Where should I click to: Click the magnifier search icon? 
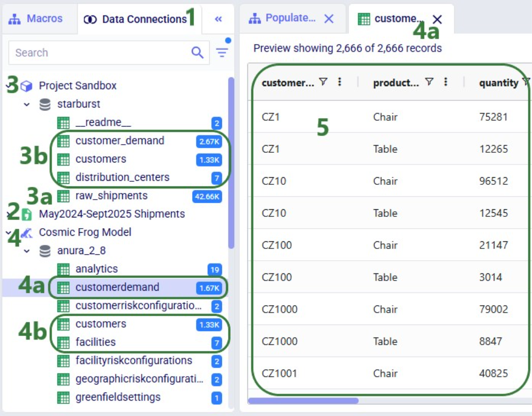(x=198, y=52)
